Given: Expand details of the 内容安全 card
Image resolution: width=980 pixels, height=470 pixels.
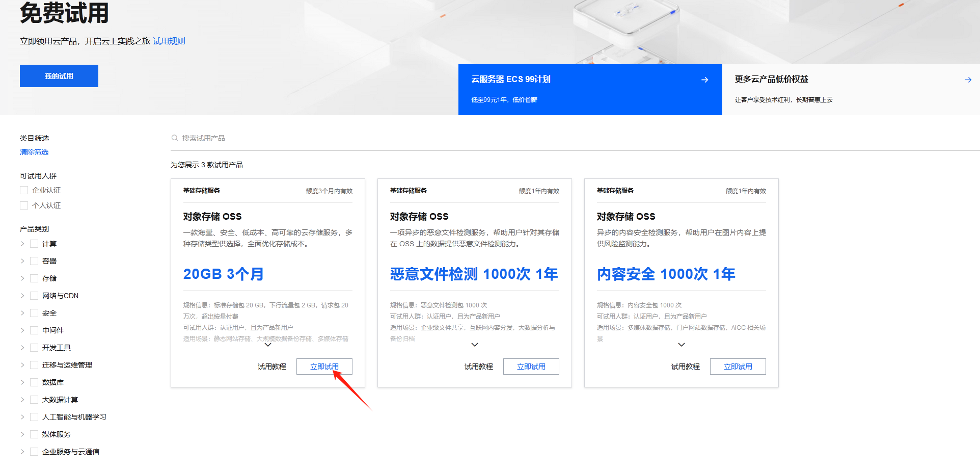Looking at the screenshot, I should click(x=682, y=345).
